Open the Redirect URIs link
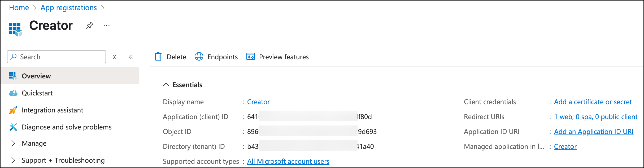This screenshot has height=168, width=644. click(595, 117)
